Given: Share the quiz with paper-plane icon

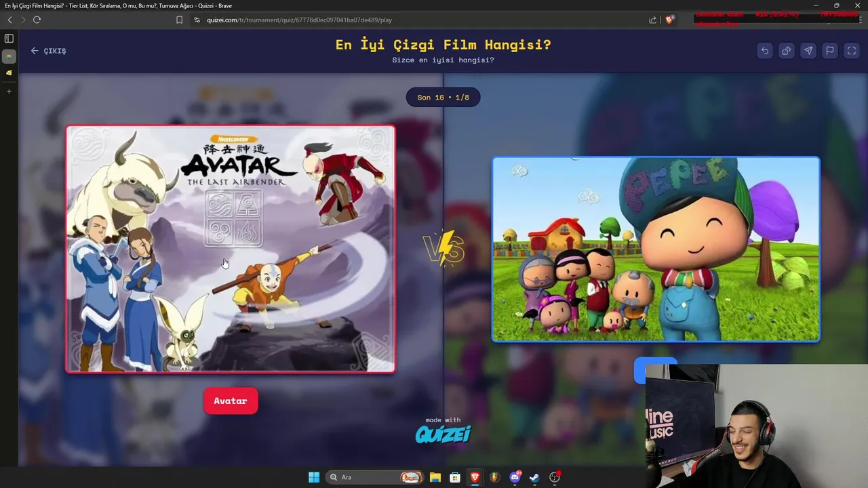Looking at the screenshot, I should [x=808, y=51].
